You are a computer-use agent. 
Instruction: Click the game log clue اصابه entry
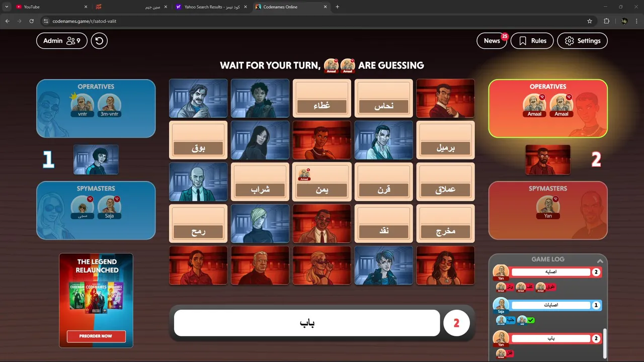coord(550,272)
